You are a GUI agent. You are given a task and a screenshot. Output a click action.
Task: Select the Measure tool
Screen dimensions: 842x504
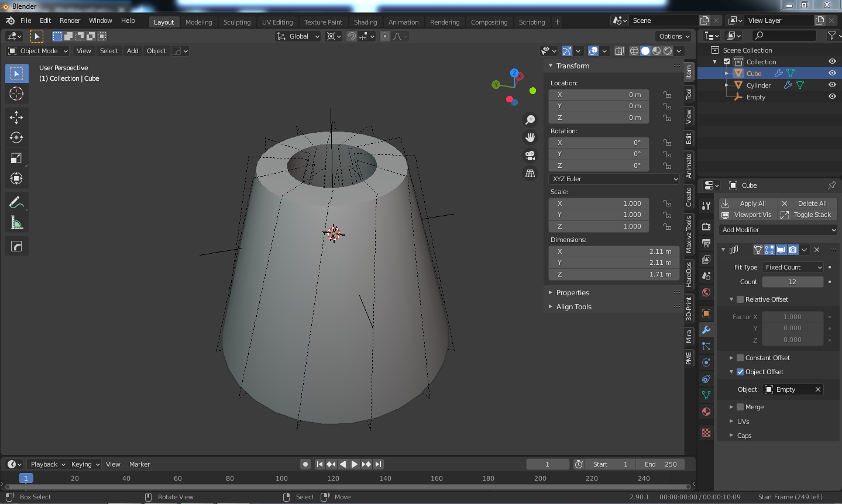(x=16, y=223)
